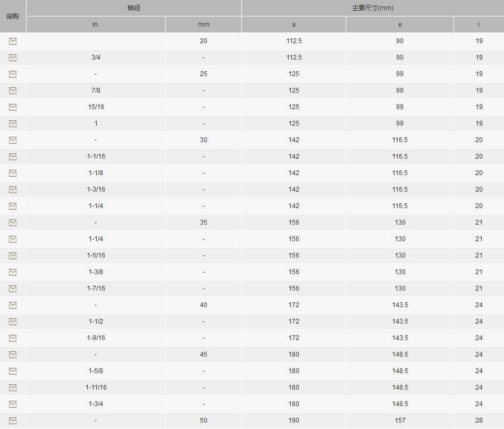This screenshot has height=429, width=504.
Task: Select the 1-3/4 inch value cell
Action: click(96, 404)
